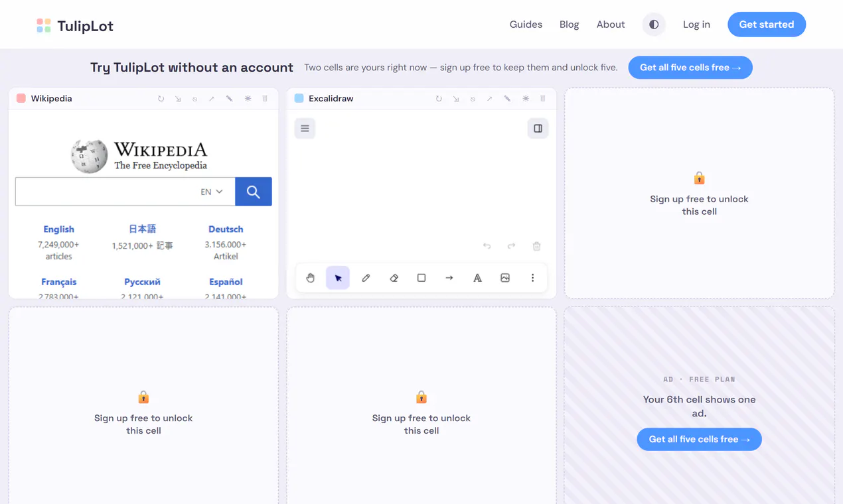Click the pencil edit icon in Wikipedia cell header

[x=230, y=99]
